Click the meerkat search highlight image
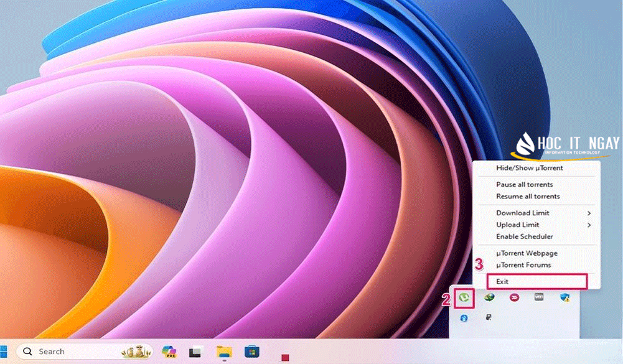 coord(136,352)
